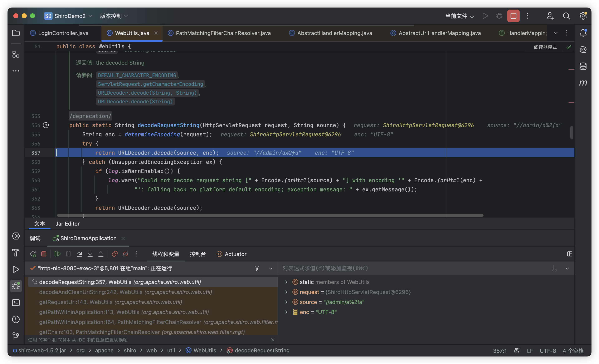The width and height of the screenshot is (599, 364).
Task: Click the Debug bug icon in the toolbar
Action: [499, 16]
